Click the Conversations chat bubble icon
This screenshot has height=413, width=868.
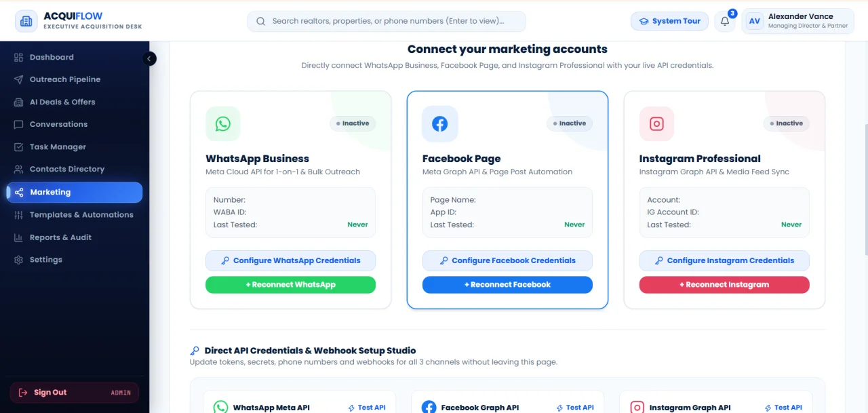pos(18,124)
